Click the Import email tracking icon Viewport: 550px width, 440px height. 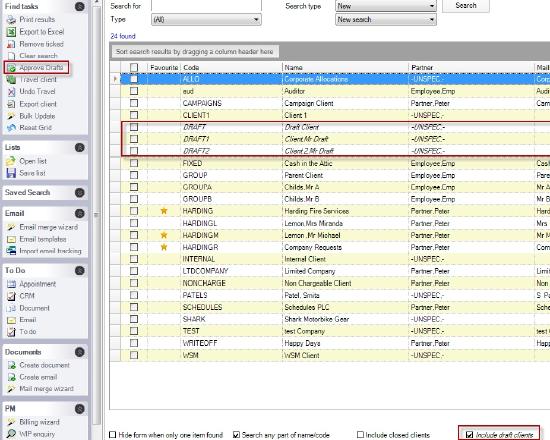[11, 251]
